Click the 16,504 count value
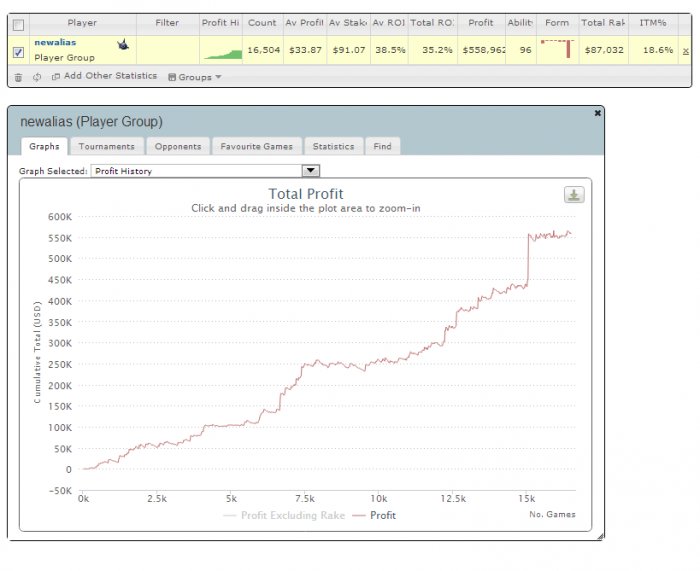This screenshot has width=700, height=571. pyautogui.click(x=263, y=50)
